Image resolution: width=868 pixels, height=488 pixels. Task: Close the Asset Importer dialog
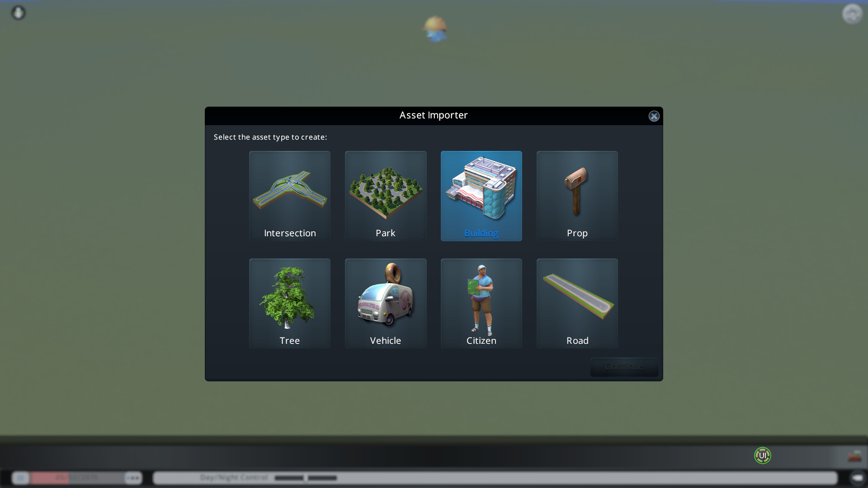pos(654,116)
